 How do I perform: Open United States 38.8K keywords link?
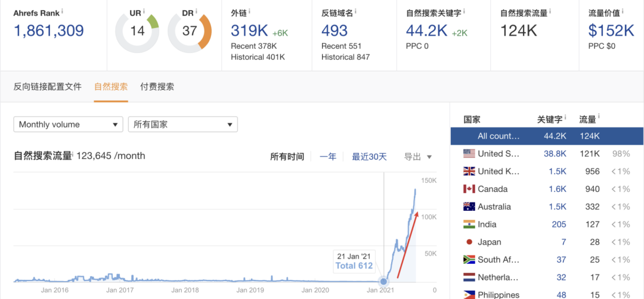556,154
